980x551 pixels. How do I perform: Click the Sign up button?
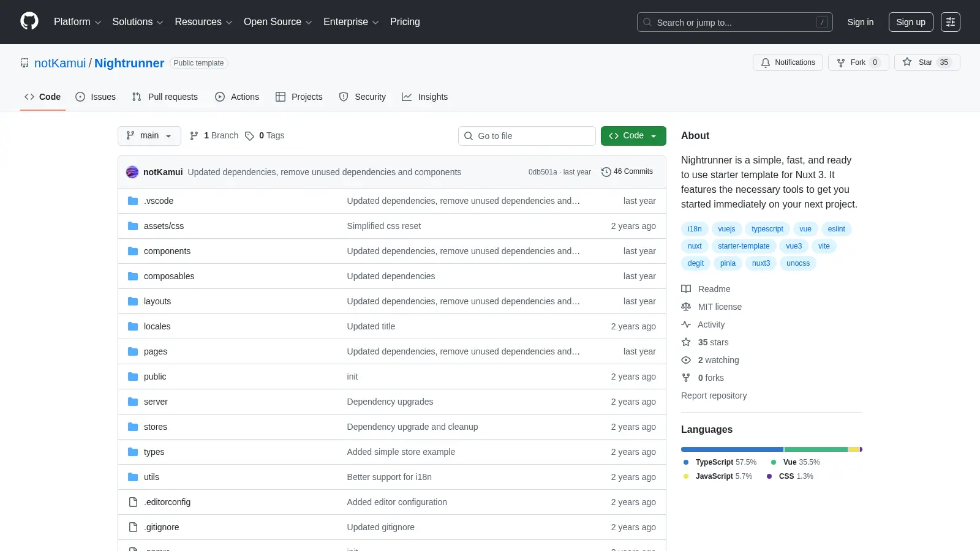click(x=911, y=22)
